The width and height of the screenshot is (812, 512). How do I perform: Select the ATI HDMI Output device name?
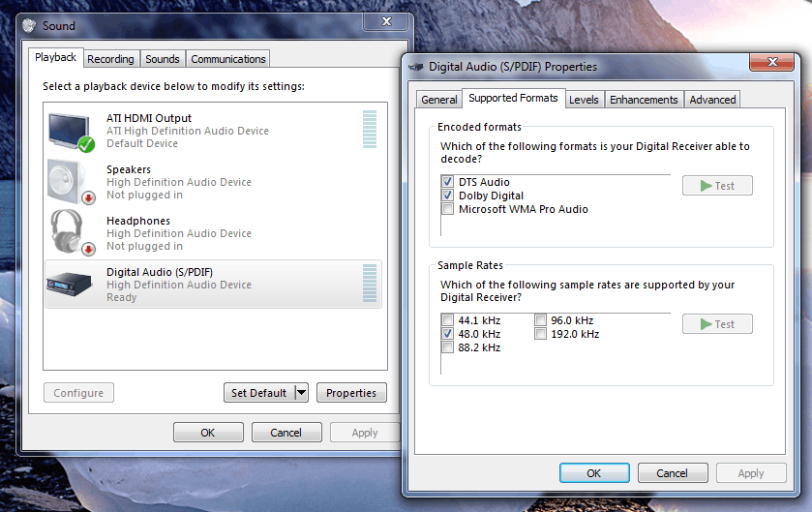[149, 118]
